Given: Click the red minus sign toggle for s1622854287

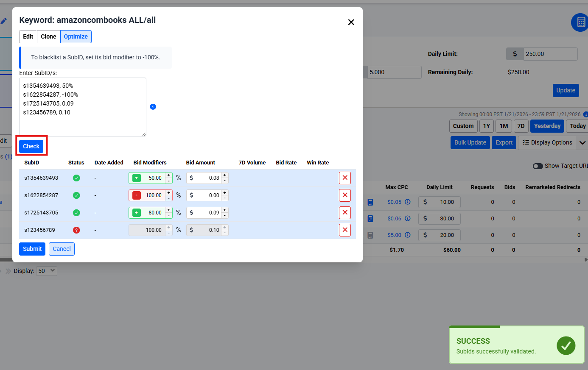Looking at the screenshot, I should point(137,195).
